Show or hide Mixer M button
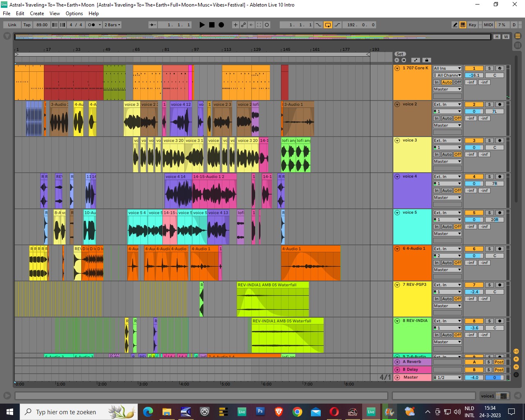The height and width of the screenshot is (420, 525). tap(516, 367)
